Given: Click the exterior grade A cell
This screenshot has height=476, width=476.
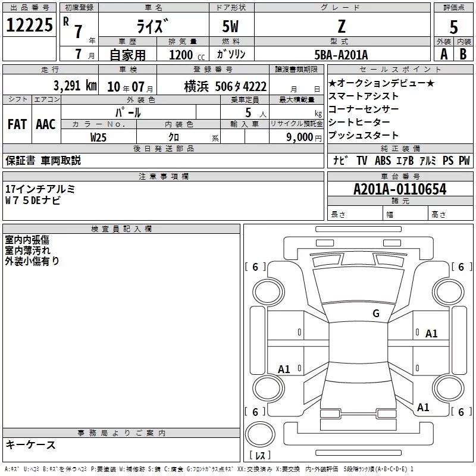Looking at the screenshot, I should point(444,54).
